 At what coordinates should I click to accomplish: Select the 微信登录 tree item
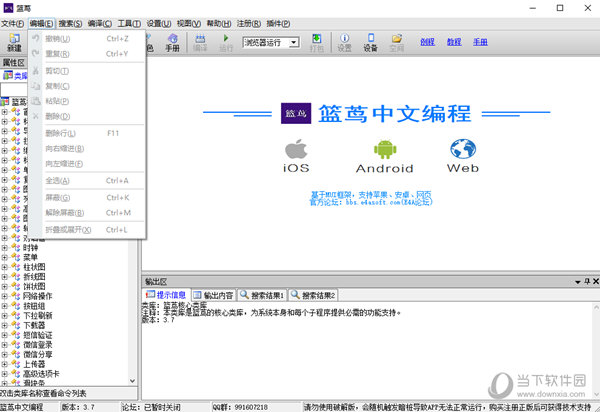pyautogui.click(x=38, y=345)
